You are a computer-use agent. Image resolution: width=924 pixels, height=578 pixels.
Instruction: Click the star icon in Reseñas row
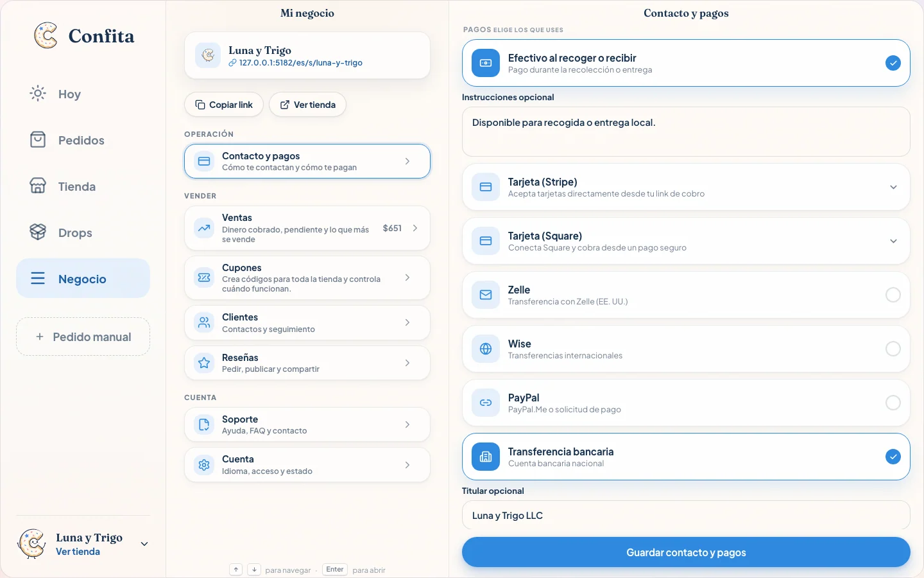point(204,363)
